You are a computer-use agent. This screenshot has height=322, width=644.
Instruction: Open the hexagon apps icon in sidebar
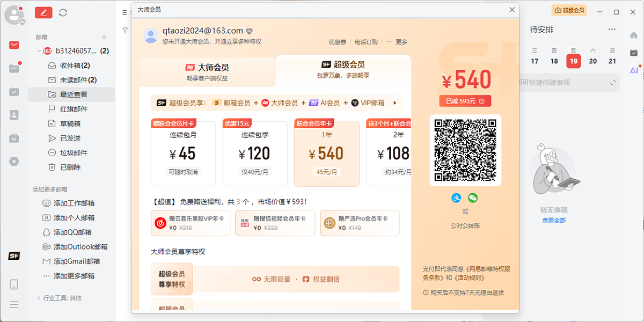[14, 162]
